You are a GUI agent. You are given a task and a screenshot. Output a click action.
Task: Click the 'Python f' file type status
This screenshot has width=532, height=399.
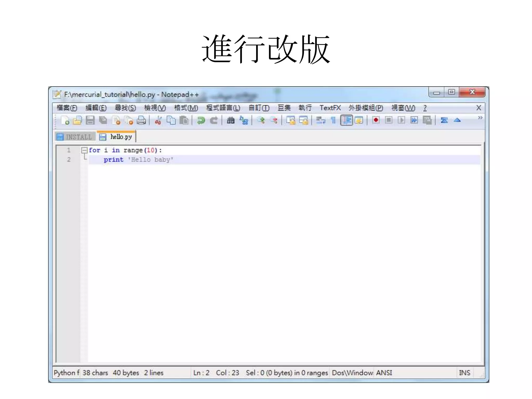(x=66, y=373)
